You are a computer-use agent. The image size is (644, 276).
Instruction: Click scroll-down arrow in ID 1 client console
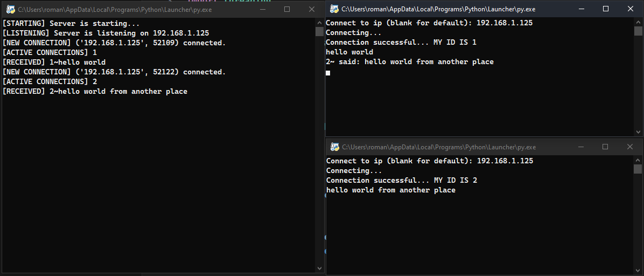click(638, 132)
